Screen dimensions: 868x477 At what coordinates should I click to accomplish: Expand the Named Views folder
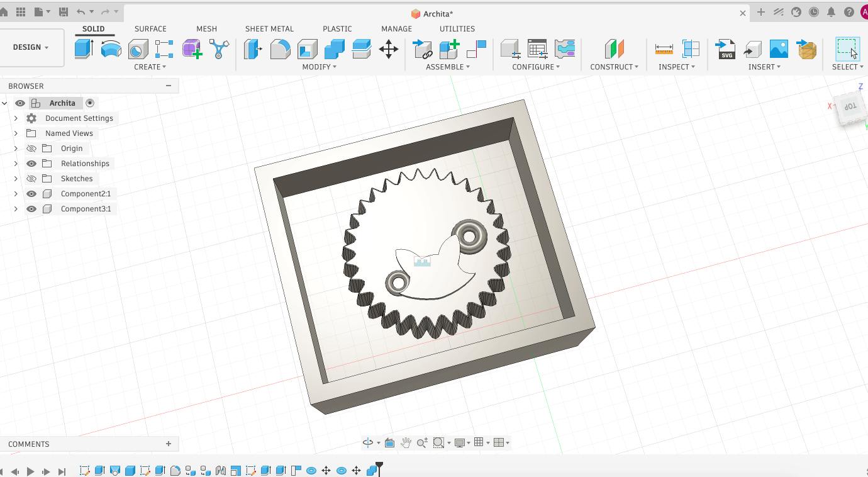(16, 133)
